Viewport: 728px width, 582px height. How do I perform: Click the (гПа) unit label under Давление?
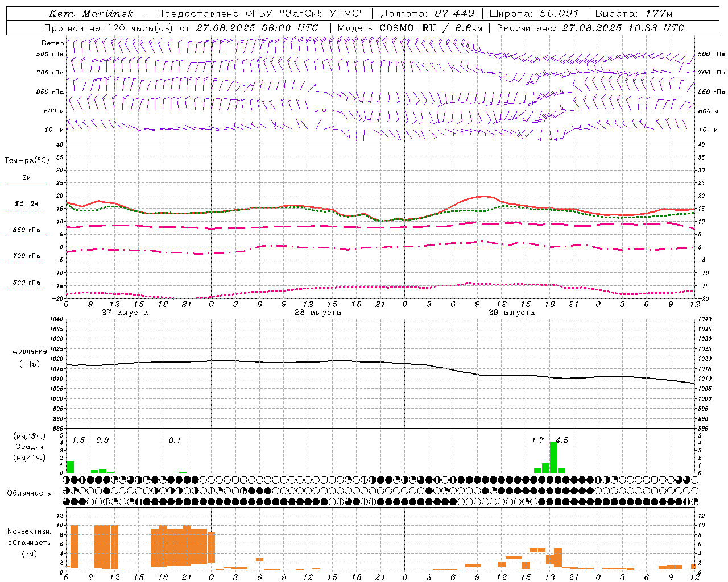point(30,364)
